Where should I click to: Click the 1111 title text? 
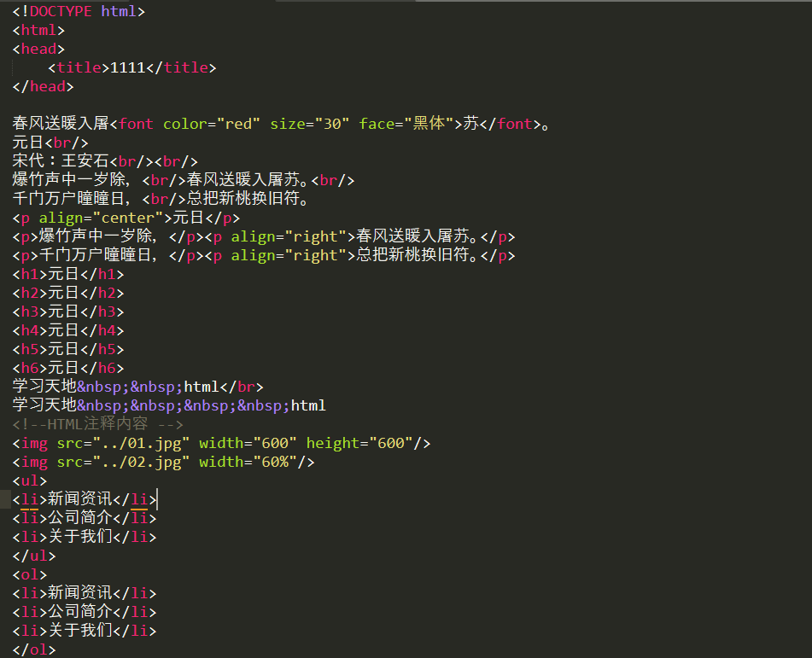click(x=127, y=67)
